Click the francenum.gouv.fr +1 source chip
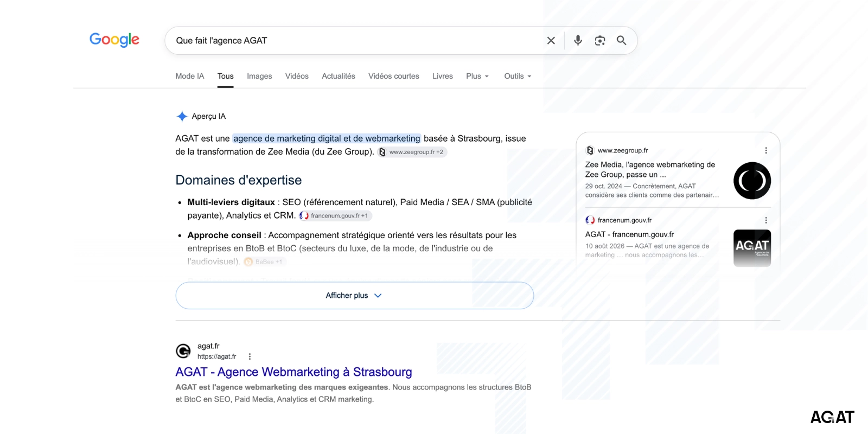 pos(335,215)
